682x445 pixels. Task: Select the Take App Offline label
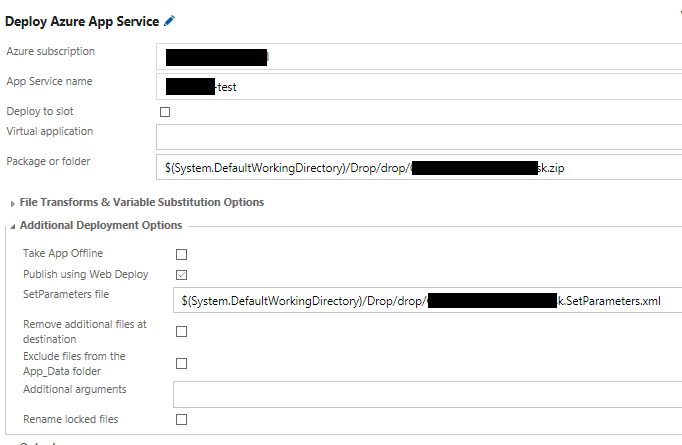point(63,253)
